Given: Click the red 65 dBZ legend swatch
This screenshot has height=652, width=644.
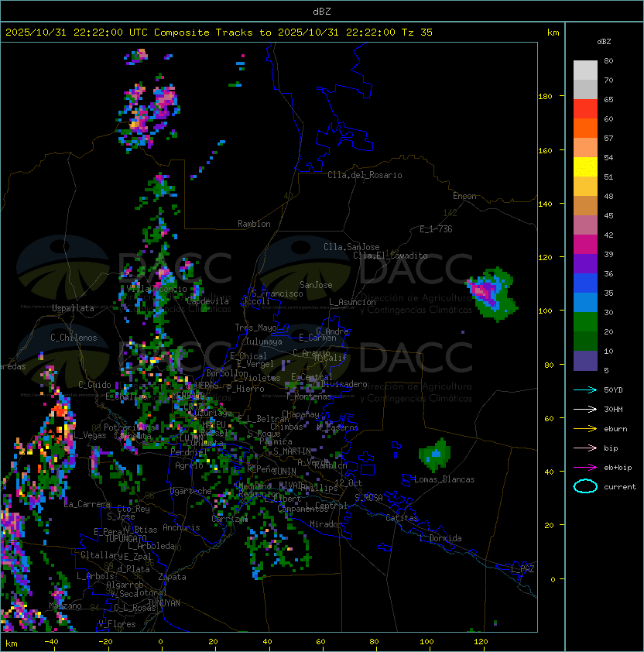Looking at the screenshot, I should 585,108.
